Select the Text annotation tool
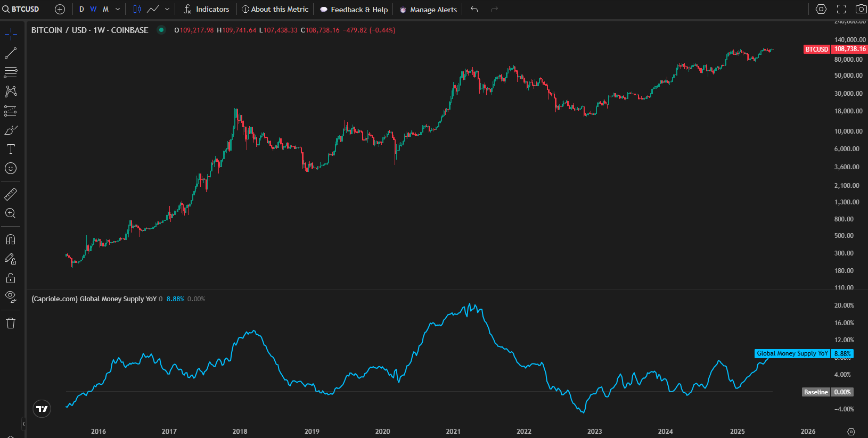The height and width of the screenshot is (438, 868). [x=11, y=149]
